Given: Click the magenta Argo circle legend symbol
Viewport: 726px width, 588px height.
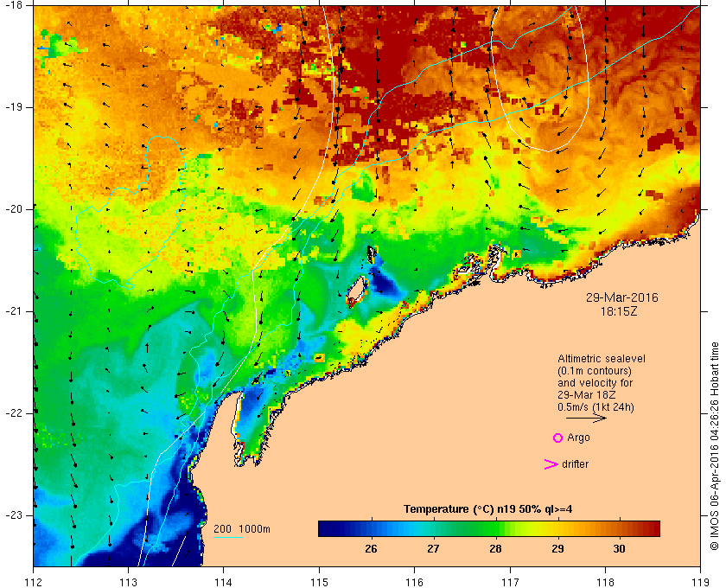Looking at the screenshot, I should (x=558, y=438).
